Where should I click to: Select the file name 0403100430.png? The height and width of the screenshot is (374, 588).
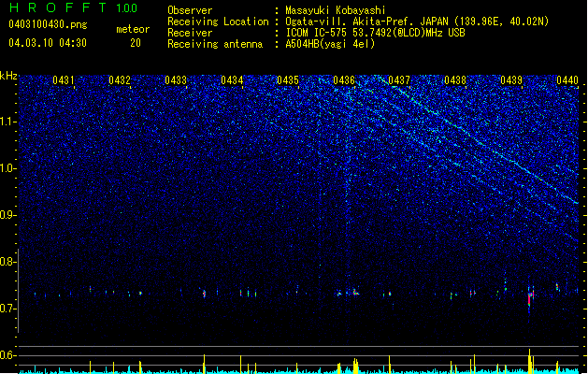[48, 24]
